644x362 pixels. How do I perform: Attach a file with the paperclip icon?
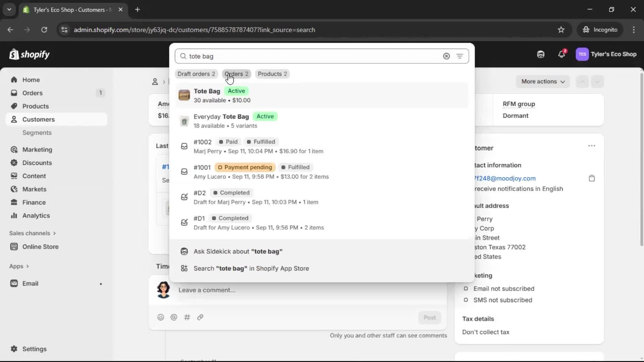(200, 317)
